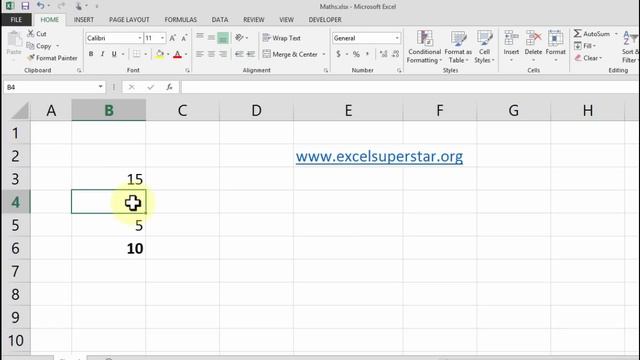Viewport: 640px width, 360px height.
Task: Open the Clipboard pane launcher
Action: coord(79,71)
